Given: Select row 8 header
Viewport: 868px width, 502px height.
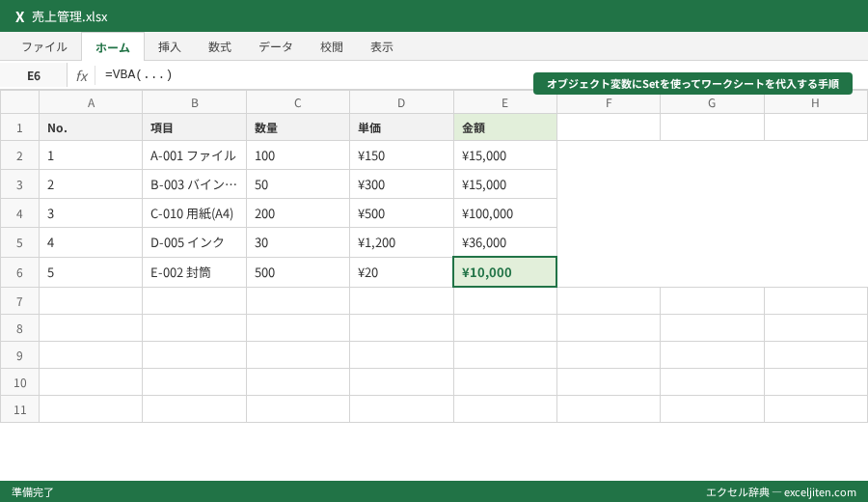Looking at the screenshot, I should (19, 328).
